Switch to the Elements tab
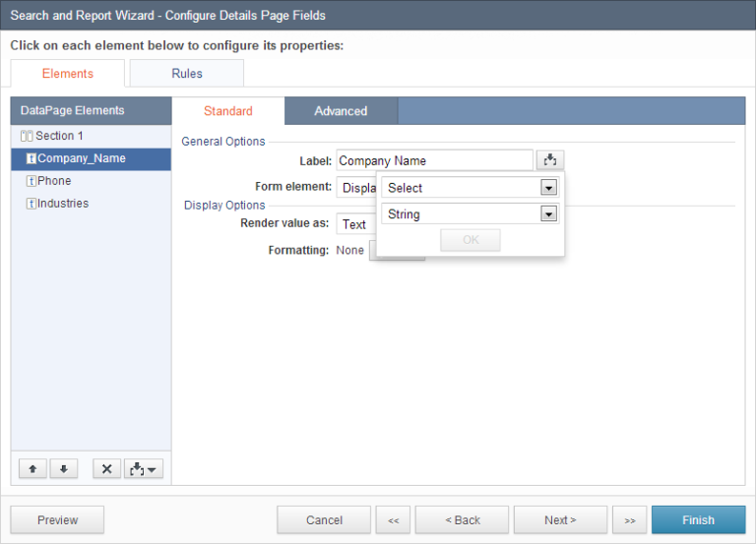The image size is (756, 544). (68, 73)
